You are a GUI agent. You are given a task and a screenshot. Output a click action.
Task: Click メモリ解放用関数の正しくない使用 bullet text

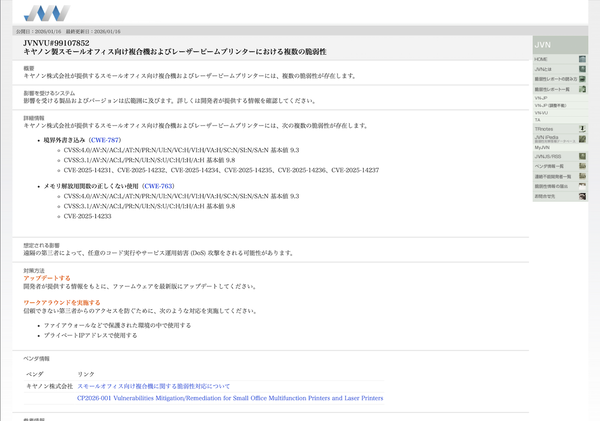coord(91,186)
